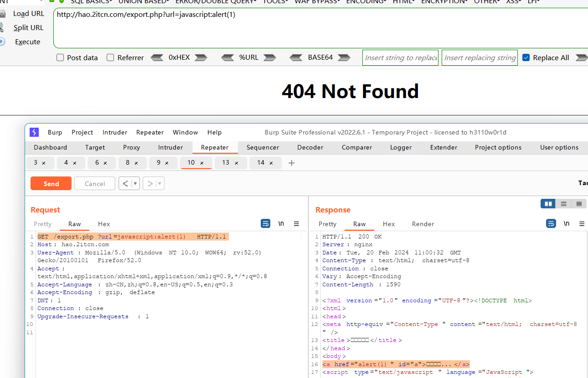
Task: Switch to the Logger tab
Action: 401,147
